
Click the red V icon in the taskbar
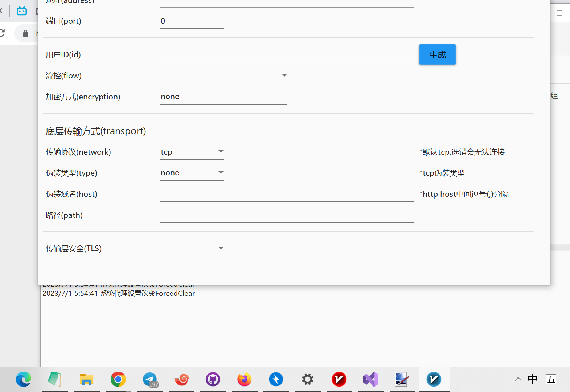coord(339,380)
